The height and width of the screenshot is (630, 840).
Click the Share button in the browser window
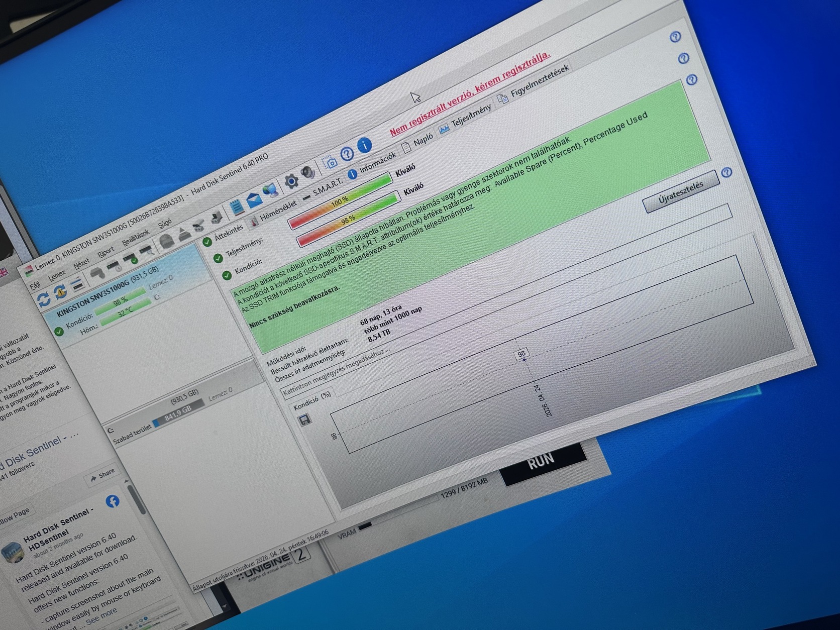pos(102,476)
